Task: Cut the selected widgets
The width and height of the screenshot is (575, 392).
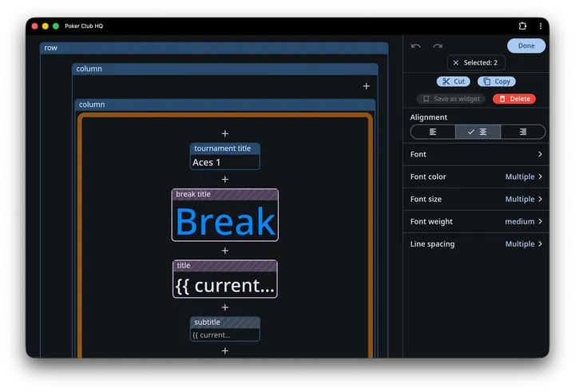Action: [454, 81]
